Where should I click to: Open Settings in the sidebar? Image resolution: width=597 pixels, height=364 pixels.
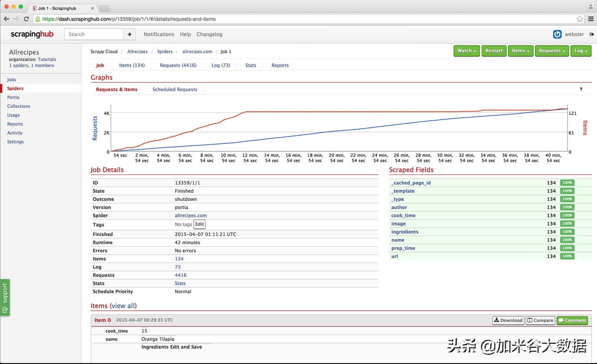pos(15,142)
